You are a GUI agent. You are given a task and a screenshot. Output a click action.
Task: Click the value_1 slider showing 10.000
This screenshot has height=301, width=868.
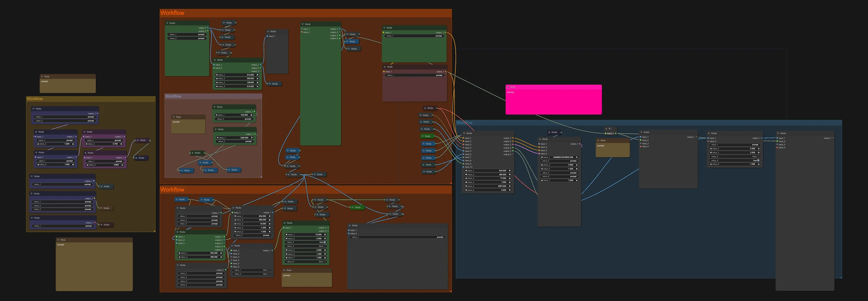306,235
